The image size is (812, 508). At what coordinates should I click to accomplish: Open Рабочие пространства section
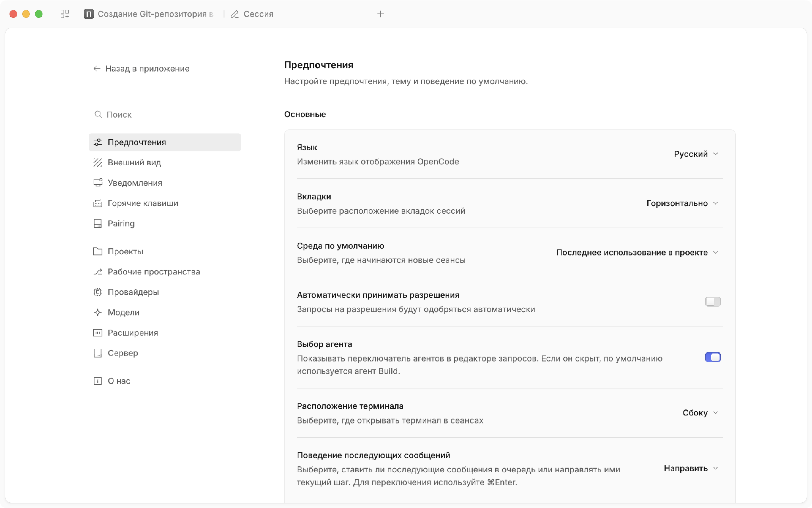pos(165,272)
